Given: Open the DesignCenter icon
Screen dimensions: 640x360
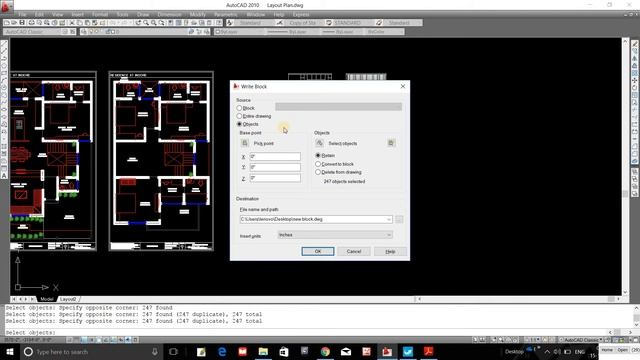Looking at the screenshot, I should pos(178,23).
